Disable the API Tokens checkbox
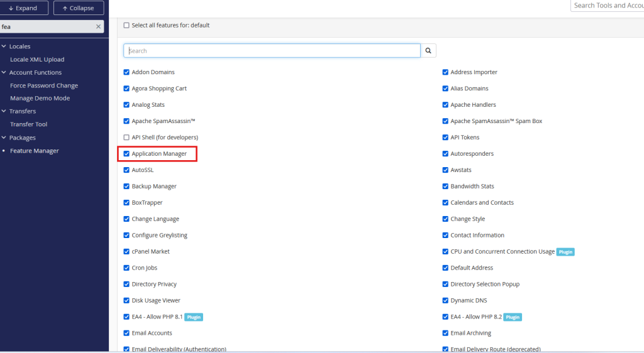Viewport: 644px width, 353px height. click(445, 138)
